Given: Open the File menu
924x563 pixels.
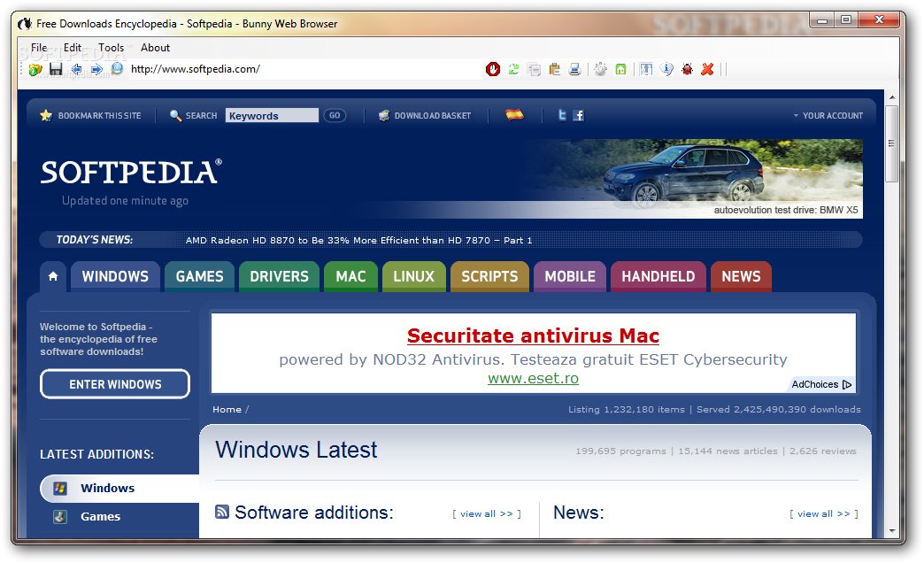Looking at the screenshot, I should coord(39,48).
